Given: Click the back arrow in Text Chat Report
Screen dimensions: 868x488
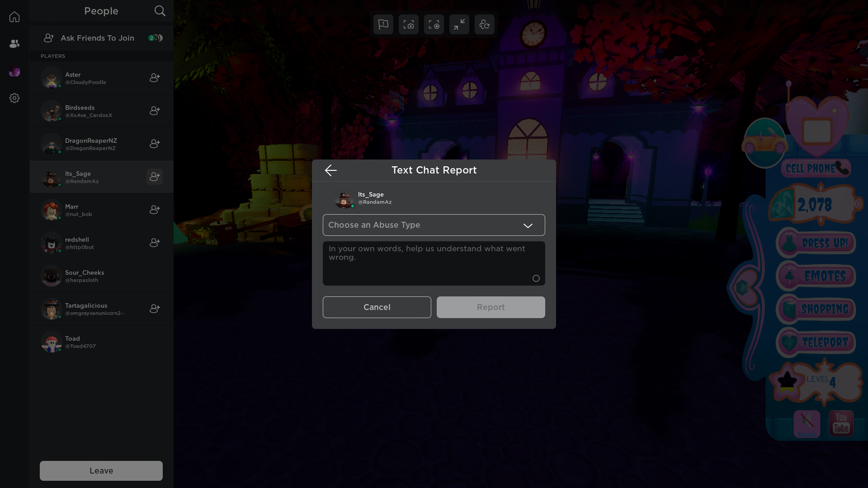Looking at the screenshot, I should [330, 170].
